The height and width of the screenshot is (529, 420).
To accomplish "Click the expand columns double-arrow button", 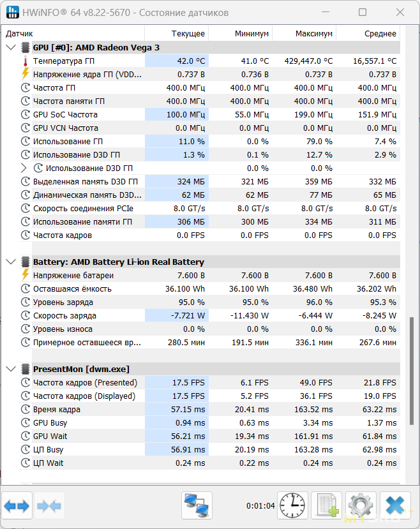I will coord(17,505).
